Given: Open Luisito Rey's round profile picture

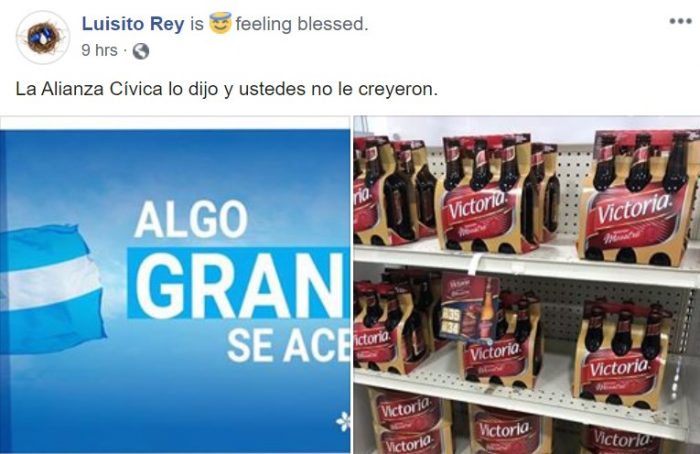Looking at the screenshot, I should (x=43, y=37).
